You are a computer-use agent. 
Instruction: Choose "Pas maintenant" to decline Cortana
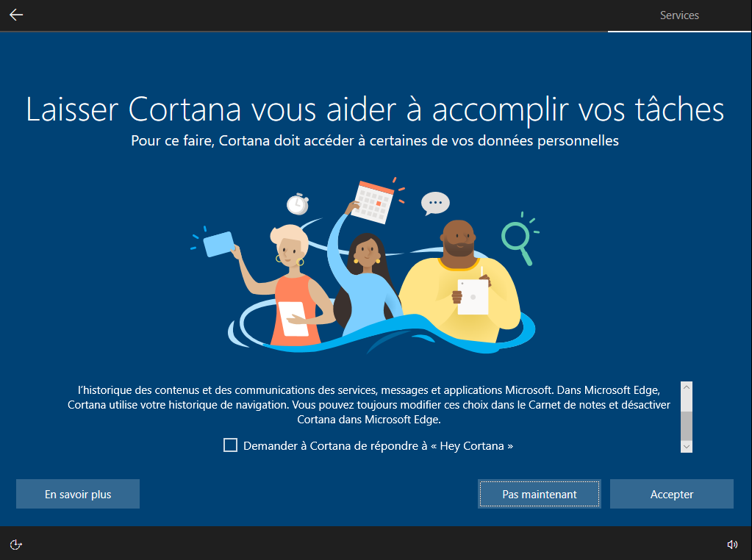coord(540,494)
